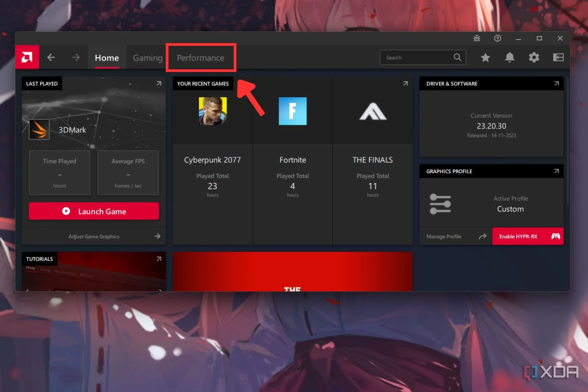Image resolution: width=588 pixels, height=392 pixels.
Task: Expand the Last Played panel
Action: [159, 83]
